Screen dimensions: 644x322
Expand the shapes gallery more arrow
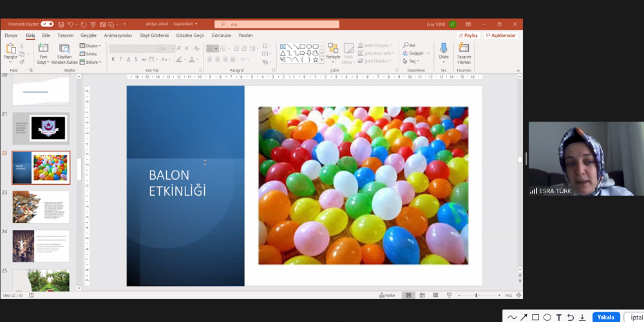click(x=321, y=60)
